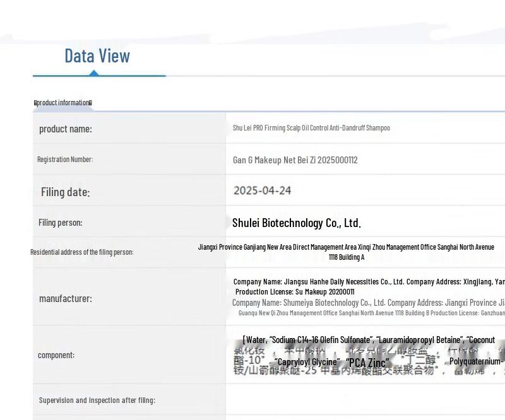The image size is (505, 420).
Task: Click 'Supervision and inspection after filing:' label
Action: [97, 400]
